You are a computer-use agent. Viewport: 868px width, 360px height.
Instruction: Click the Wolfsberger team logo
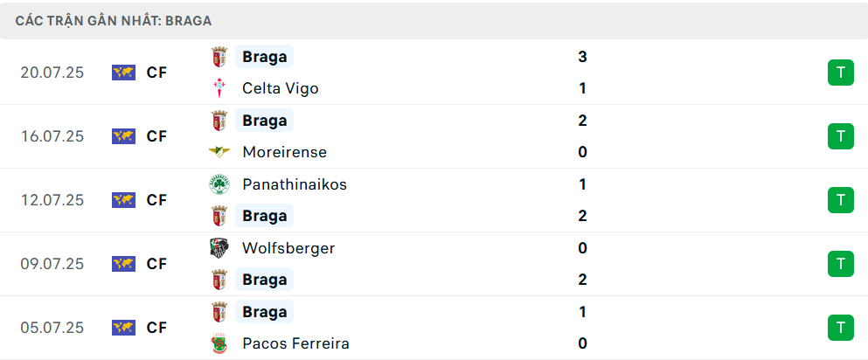point(219,248)
